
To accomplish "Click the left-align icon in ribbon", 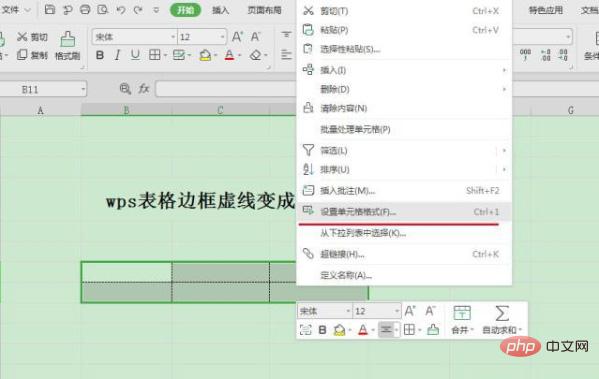I will pos(287,55).
